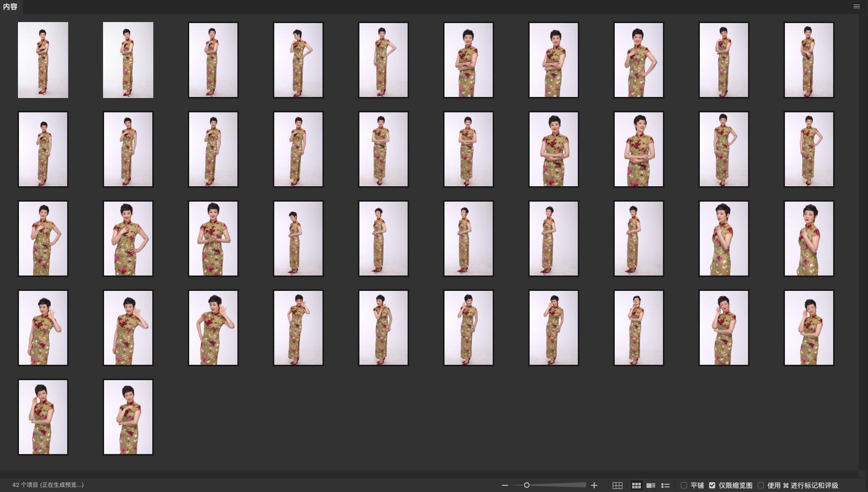The width and height of the screenshot is (868, 492).
Task: Enable the 平铺 checkbox
Action: pos(684,485)
